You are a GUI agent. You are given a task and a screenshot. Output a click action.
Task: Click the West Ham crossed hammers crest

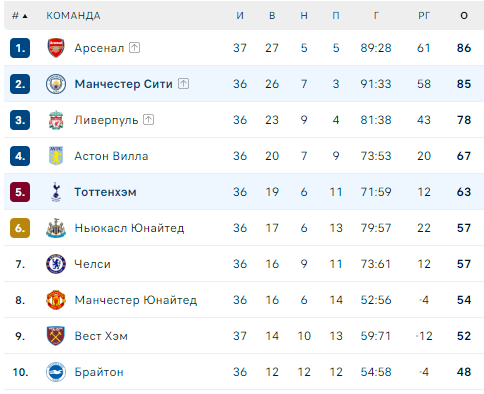pyautogui.click(x=56, y=336)
